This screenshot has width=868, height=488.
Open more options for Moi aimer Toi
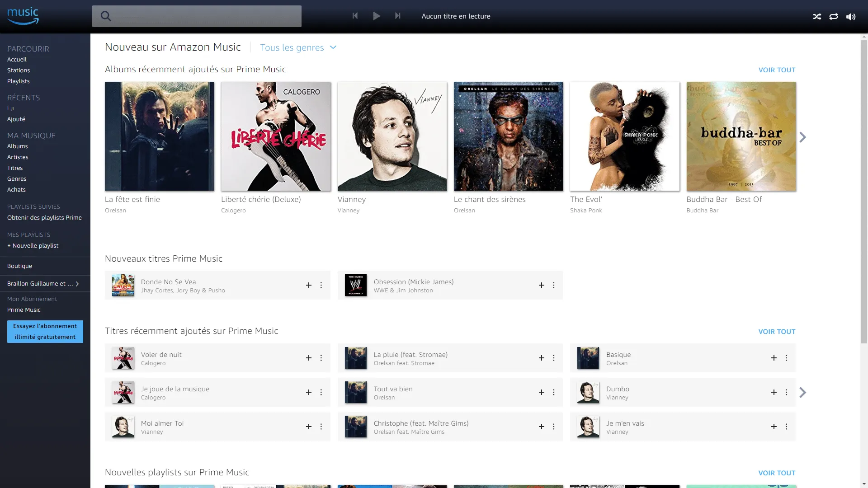point(321,427)
